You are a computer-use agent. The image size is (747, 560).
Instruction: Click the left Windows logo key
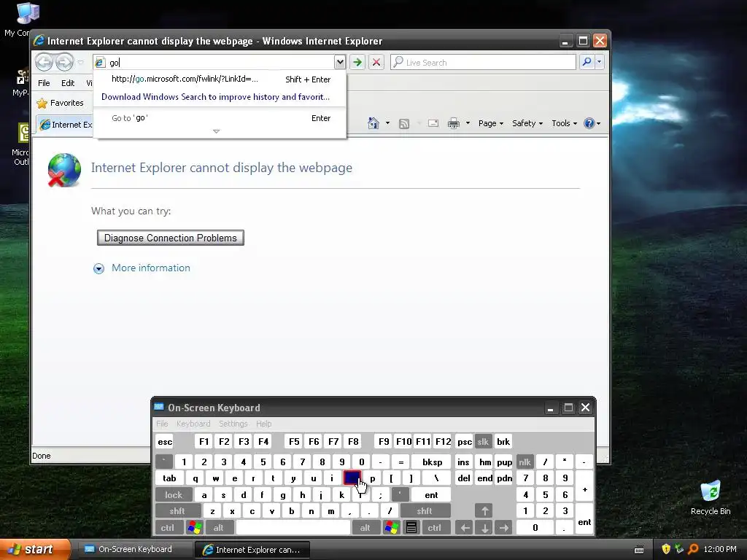[194, 528]
